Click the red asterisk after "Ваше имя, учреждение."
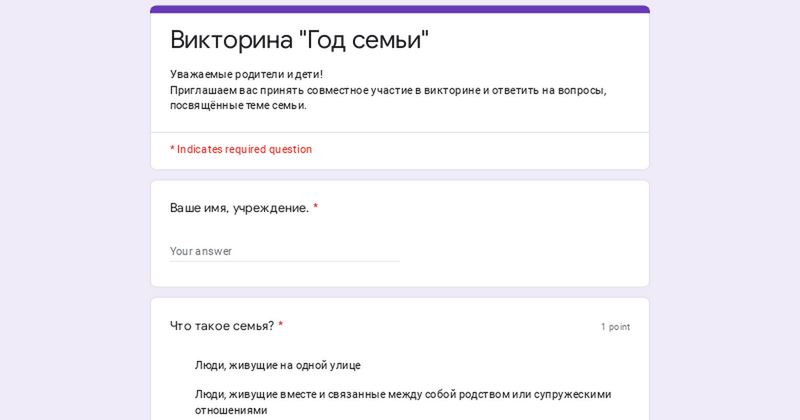 point(315,208)
